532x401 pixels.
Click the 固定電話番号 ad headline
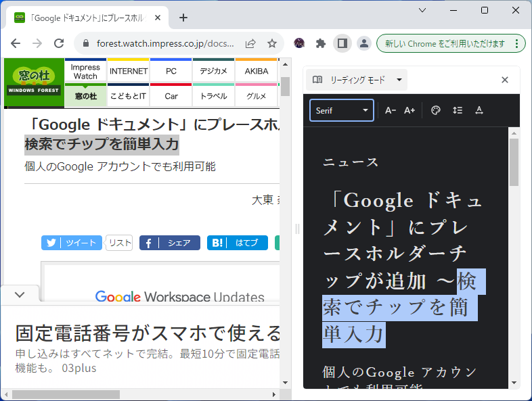point(148,333)
